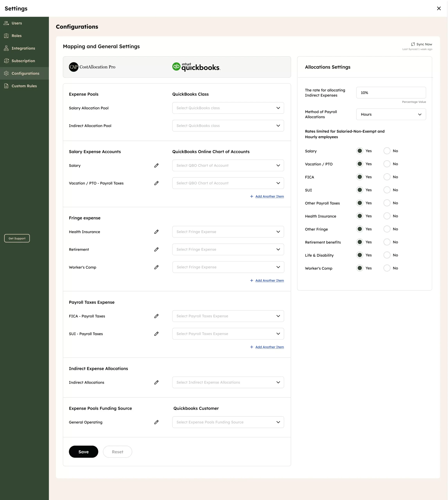Select No for Life & Disability

click(x=387, y=255)
